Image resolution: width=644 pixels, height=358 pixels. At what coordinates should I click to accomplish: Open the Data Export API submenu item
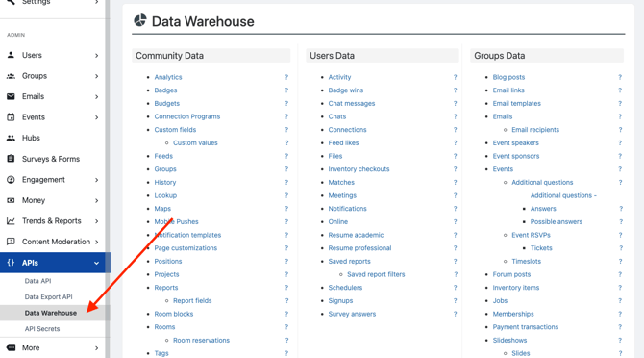point(48,296)
